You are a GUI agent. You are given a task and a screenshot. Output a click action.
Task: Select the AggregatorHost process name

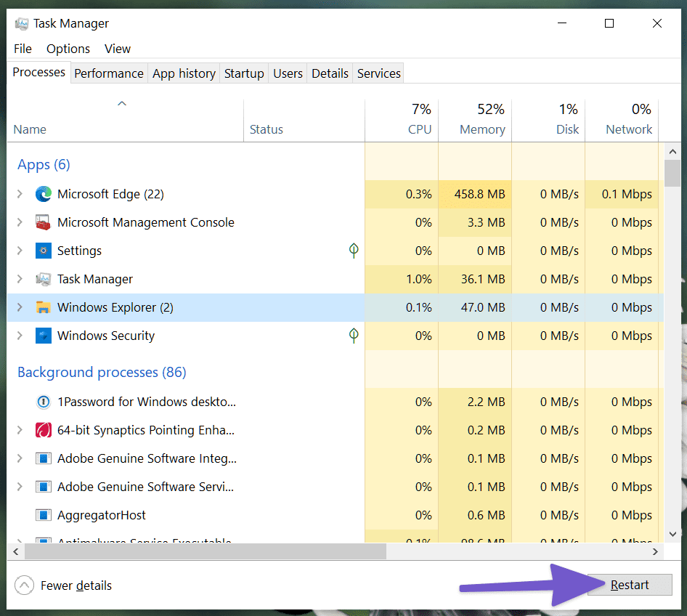(102, 515)
